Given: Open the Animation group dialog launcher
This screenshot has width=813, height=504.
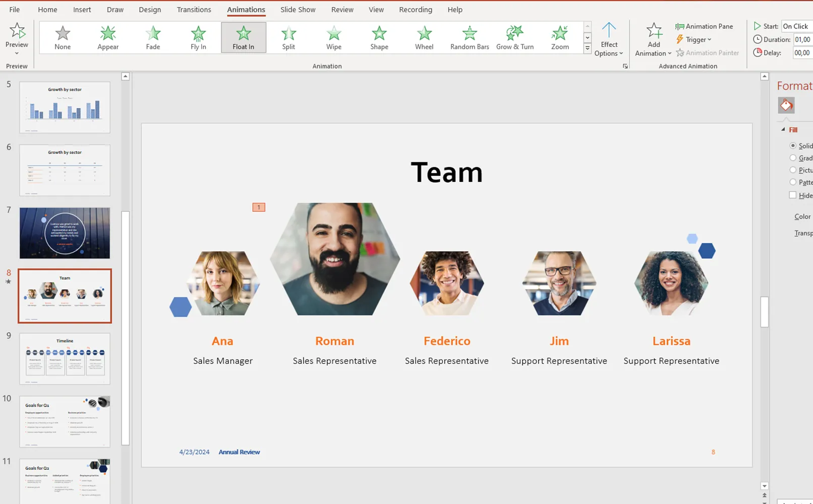Looking at the screenshot, I should coord(625,66).
